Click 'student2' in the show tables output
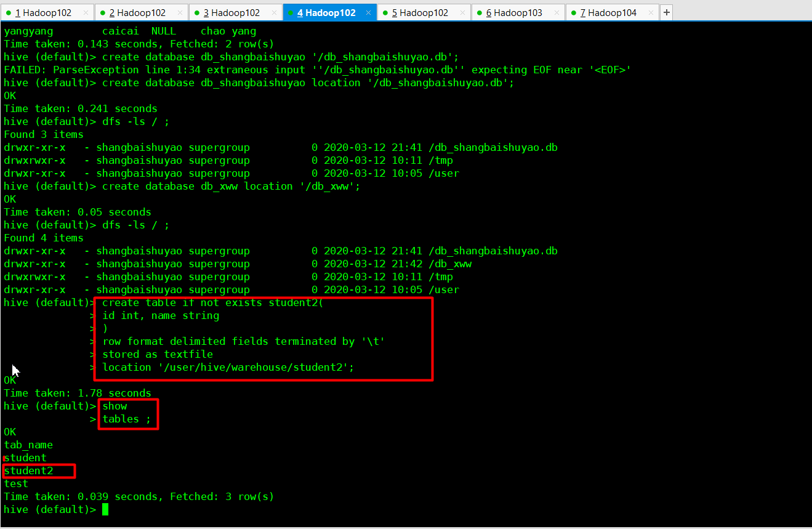 [x=28, y=470]
